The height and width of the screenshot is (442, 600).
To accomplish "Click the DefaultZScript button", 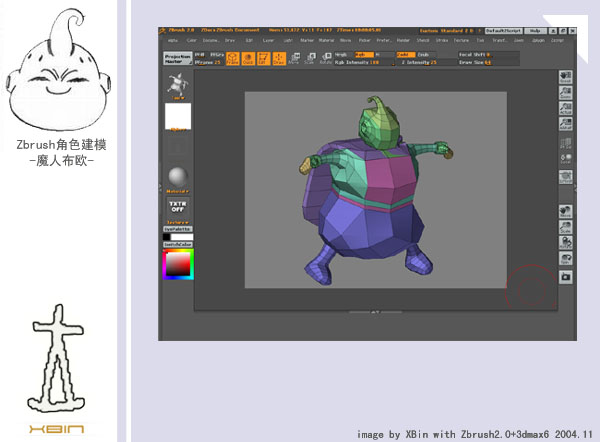I will click(x=504, y=31).
